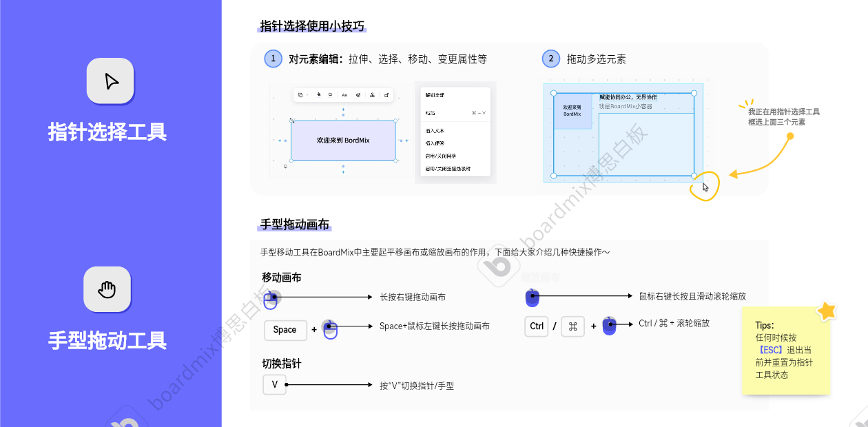Viewport: 868px width, 427px height.
Task: Click the mouse icon beside '长按右键拖动画布'
Action: pos(271,299)
